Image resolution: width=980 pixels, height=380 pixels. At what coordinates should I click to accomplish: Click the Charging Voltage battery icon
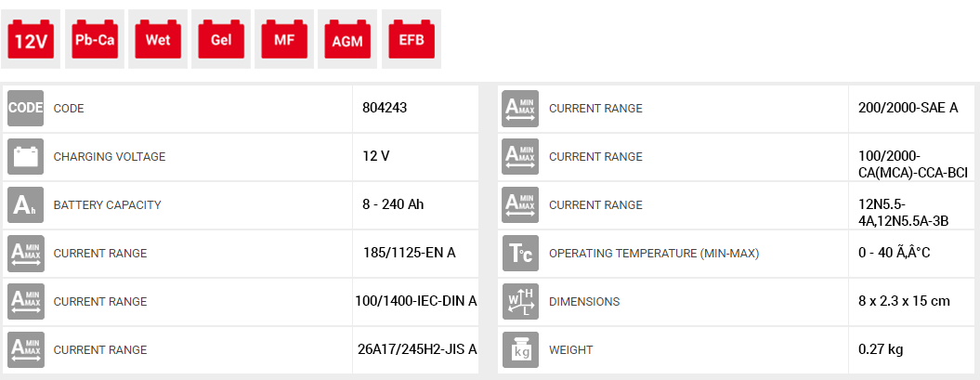click(x=26, y=156)
